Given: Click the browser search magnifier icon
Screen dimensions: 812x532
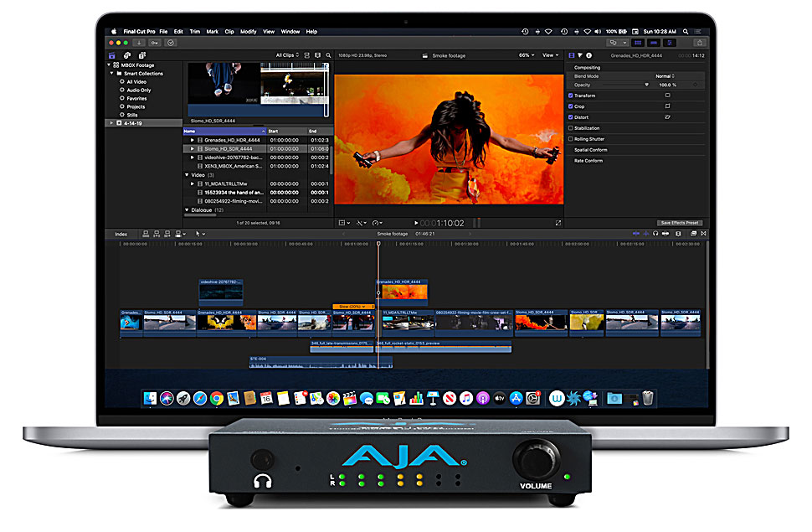Looking at the screenshot, I should click(x=326, y=55).
